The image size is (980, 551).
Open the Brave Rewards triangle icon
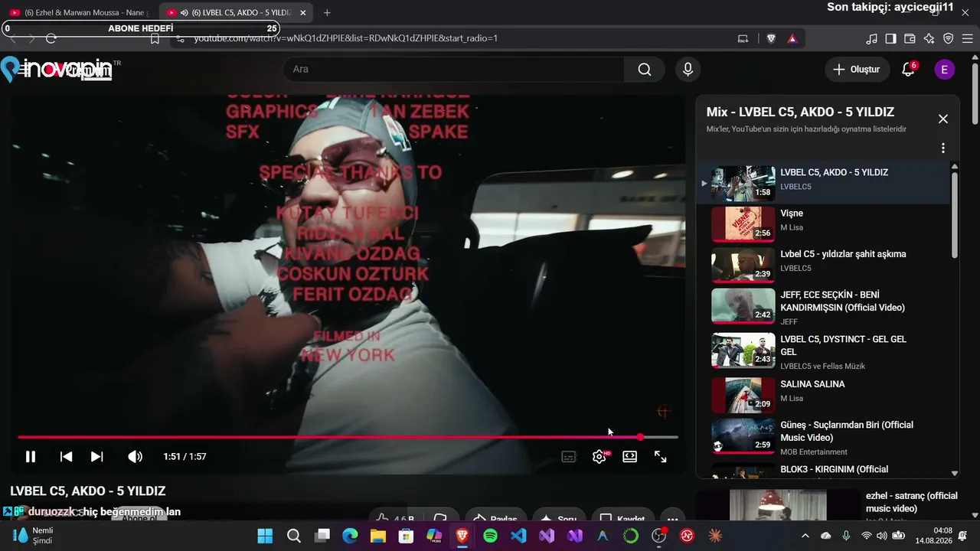tap(792, 38)
